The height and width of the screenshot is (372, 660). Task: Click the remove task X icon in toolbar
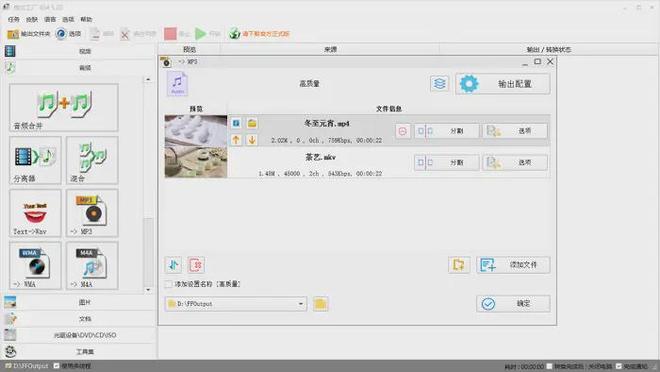click(x=125, y=34)
